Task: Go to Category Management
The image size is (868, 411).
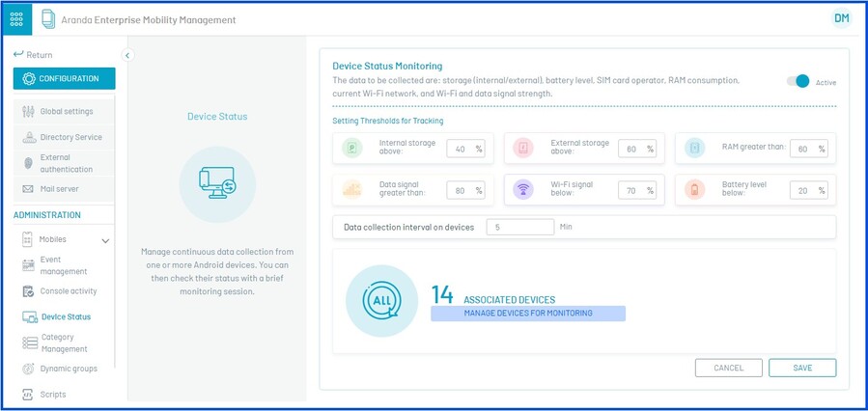Action: click(64, 342)
